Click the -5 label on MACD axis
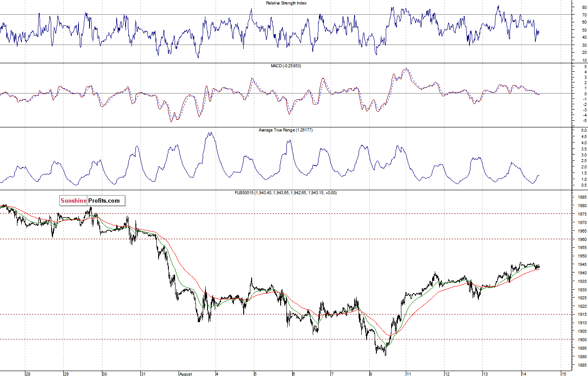Image resolution: width=588 pixels, height=376 pixels. click(584, 121)
